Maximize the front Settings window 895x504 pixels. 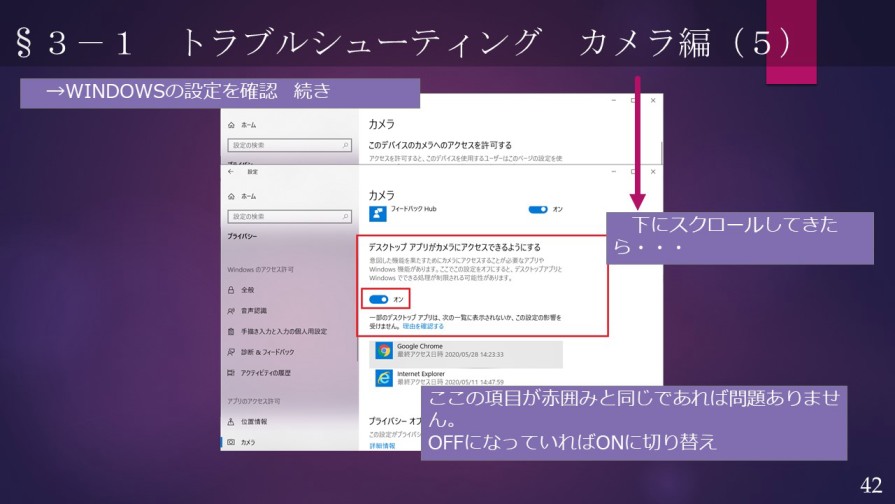[632, 171]
